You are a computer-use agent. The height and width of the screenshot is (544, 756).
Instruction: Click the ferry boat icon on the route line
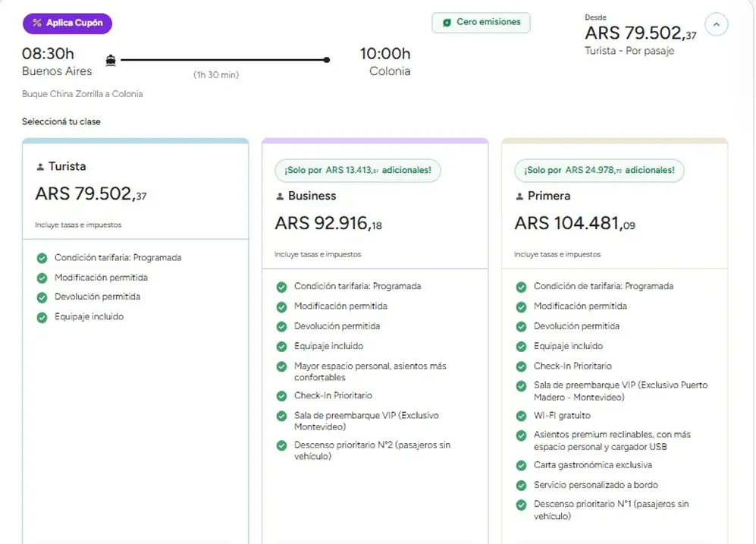pyautogui.click(x=111, y=60)
